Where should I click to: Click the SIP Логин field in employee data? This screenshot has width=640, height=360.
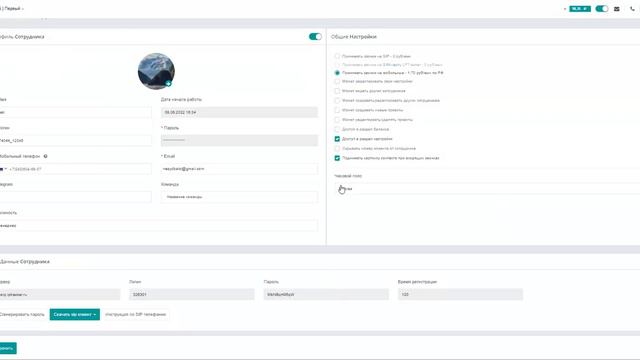tap(191, 294)
